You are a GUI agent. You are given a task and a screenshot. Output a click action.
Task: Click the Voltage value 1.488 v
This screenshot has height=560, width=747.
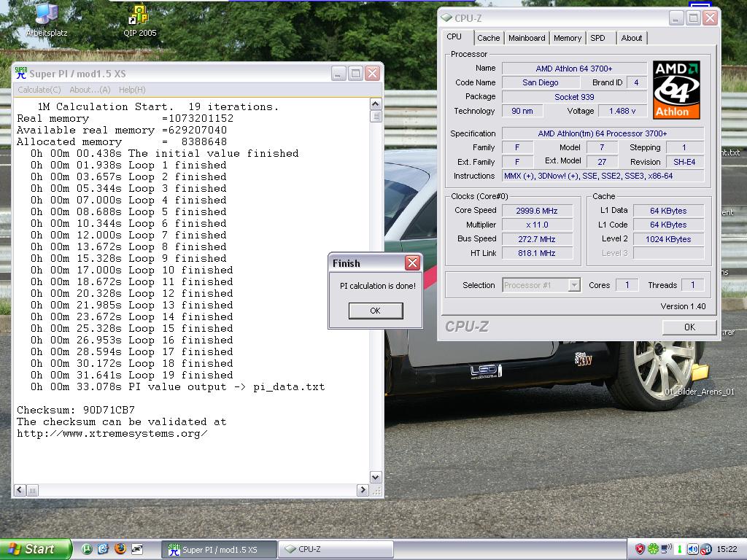(x=622, y=111)
